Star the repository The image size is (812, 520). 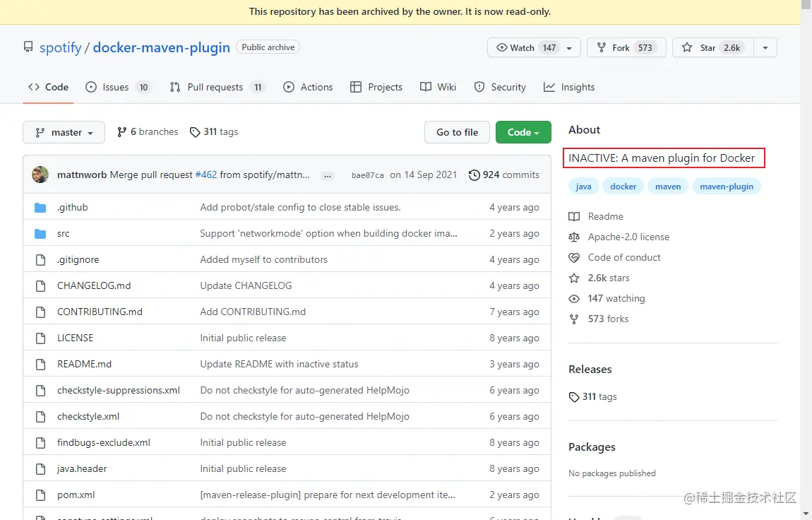tap(712, 47)
